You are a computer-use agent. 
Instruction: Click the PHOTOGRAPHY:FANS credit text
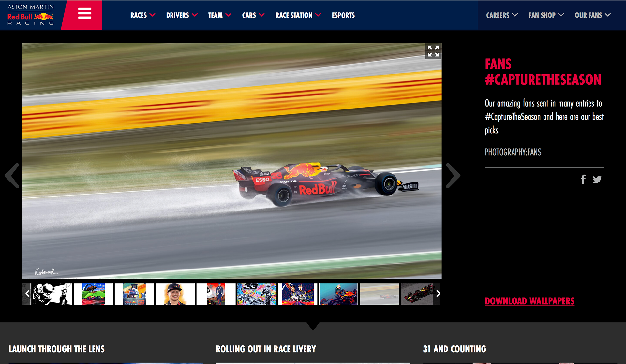(x=513, y=152)
